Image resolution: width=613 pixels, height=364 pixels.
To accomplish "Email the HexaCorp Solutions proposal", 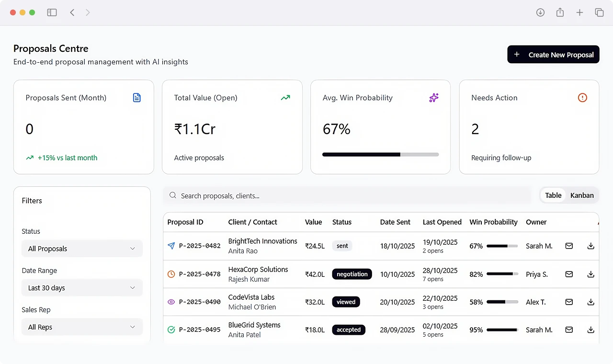I will 569,274.
